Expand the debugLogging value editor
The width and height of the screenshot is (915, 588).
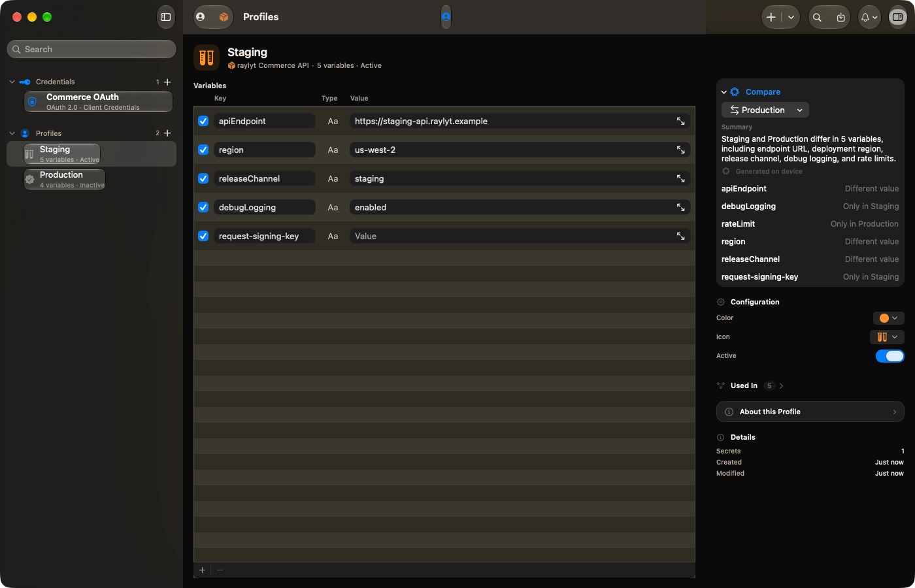(680, 207)
